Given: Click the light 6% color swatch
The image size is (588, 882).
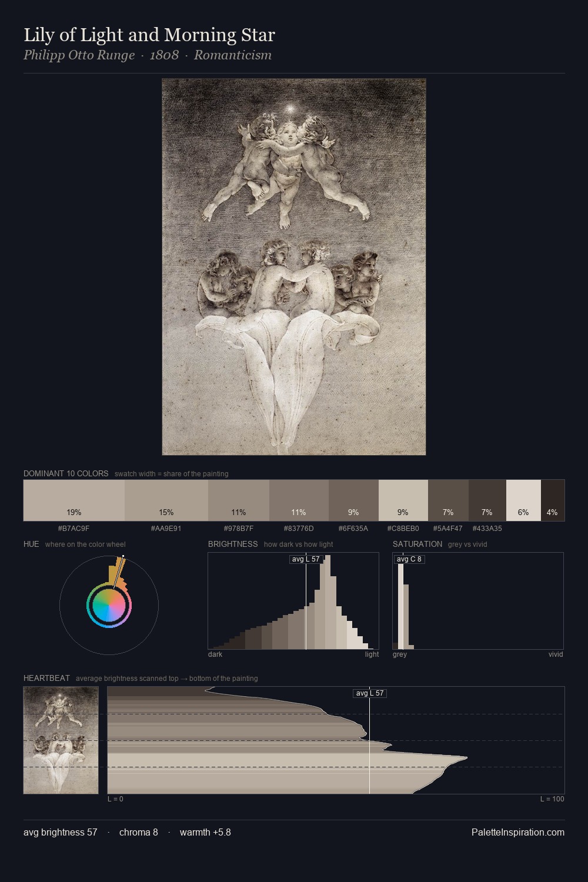Looking at the screenshot, I should click(523, 500).
